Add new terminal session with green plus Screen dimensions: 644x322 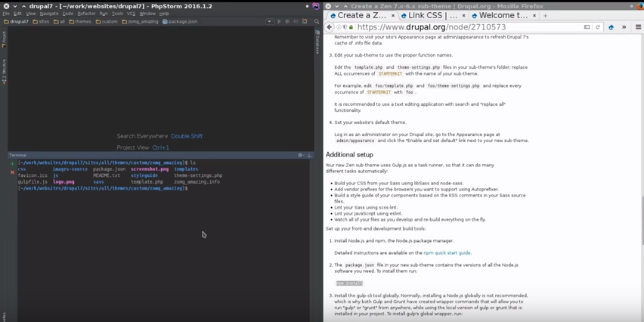point(12,164)
